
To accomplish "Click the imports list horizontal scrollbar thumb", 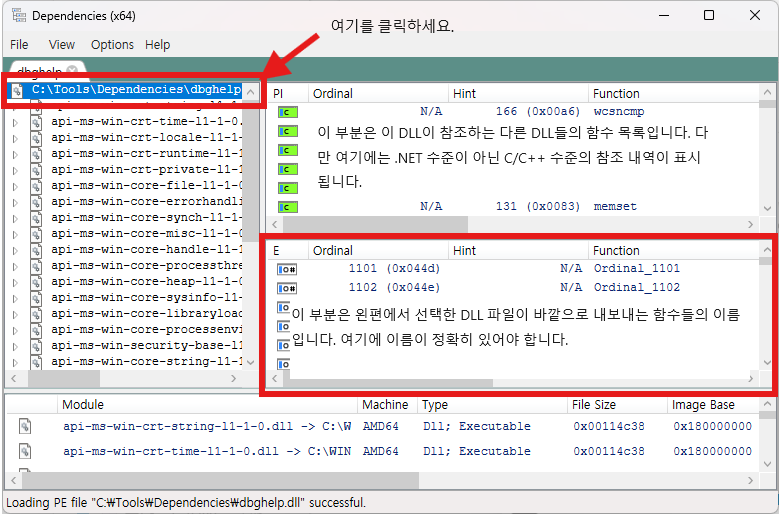I will [375, 224].
